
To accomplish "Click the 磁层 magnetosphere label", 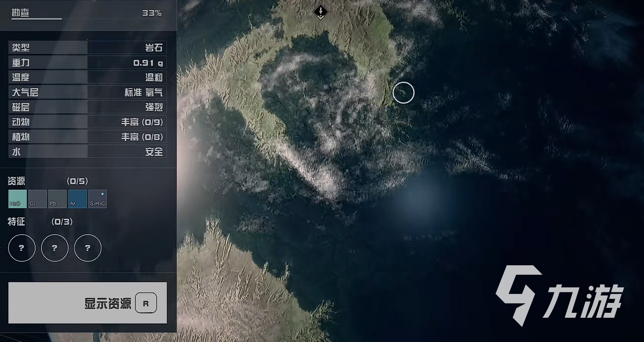I will pos(21,107).
